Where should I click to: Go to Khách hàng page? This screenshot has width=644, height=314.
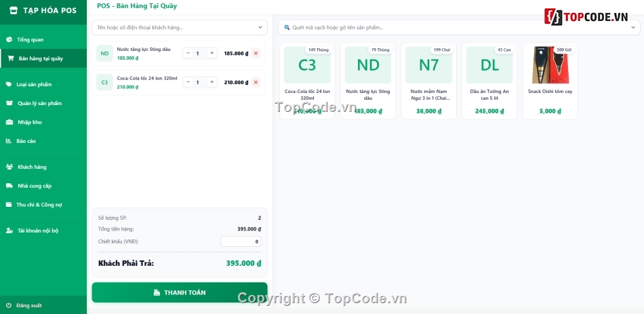point(32,167)
